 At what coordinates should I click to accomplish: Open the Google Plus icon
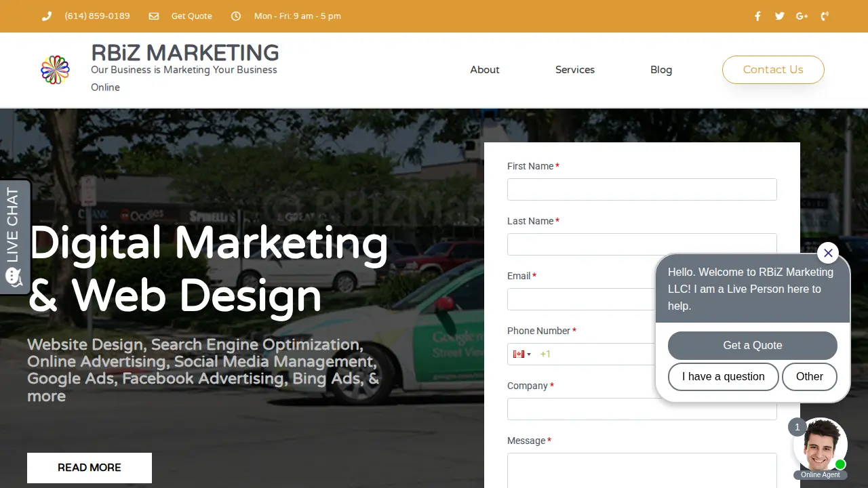802,16
